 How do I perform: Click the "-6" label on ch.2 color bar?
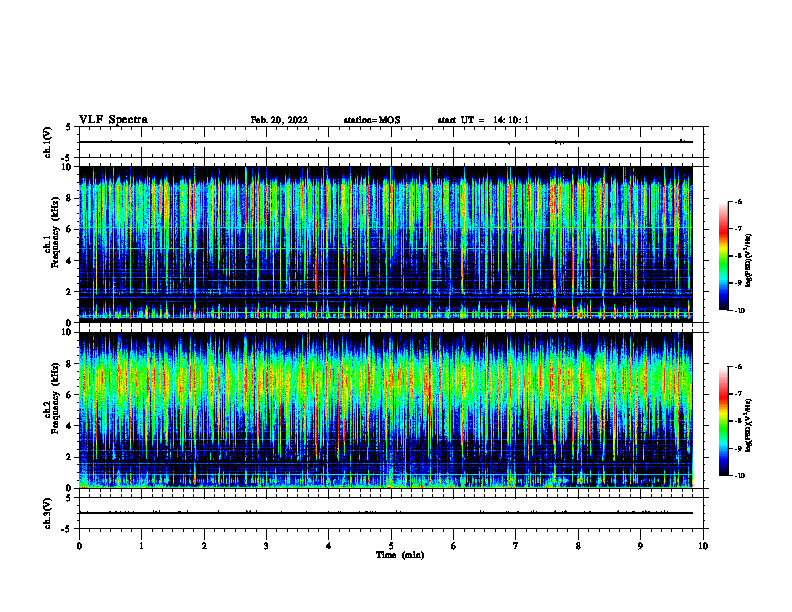coord(738,367)
